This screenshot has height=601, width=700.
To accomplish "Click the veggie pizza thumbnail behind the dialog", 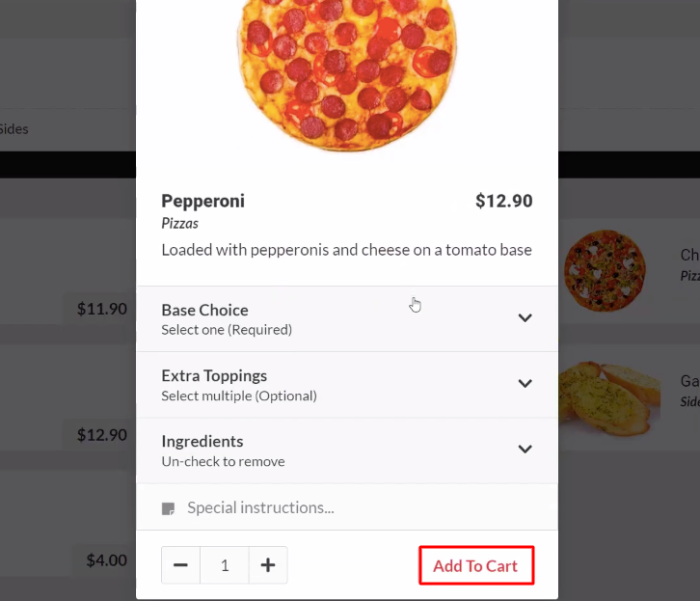I will pos(605,270).
